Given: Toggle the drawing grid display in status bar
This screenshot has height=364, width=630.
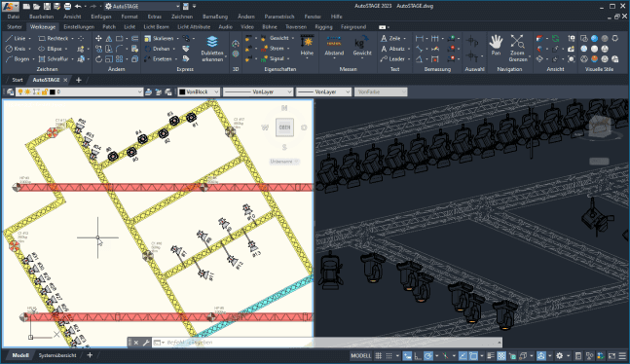Looking at the screenshot, I should pos(378,356).
